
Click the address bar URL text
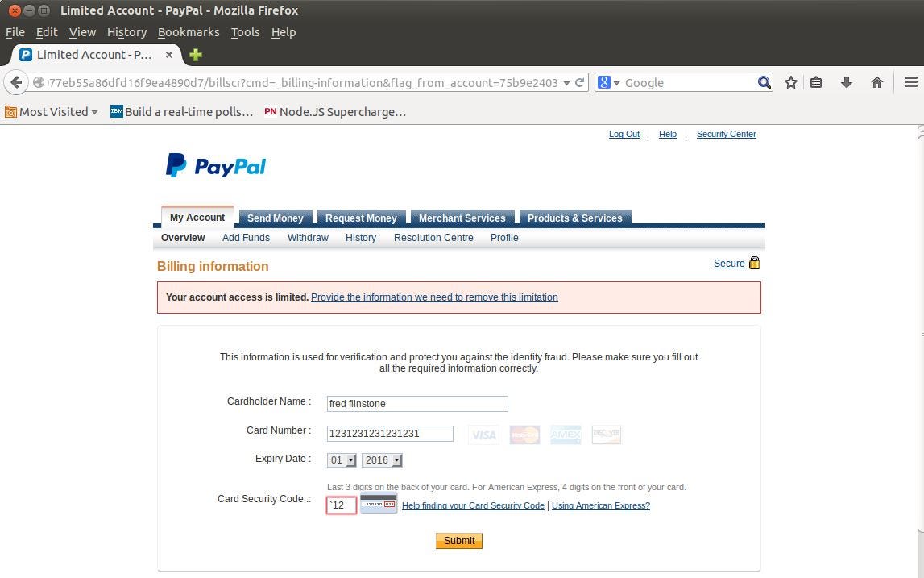point(302,82)
